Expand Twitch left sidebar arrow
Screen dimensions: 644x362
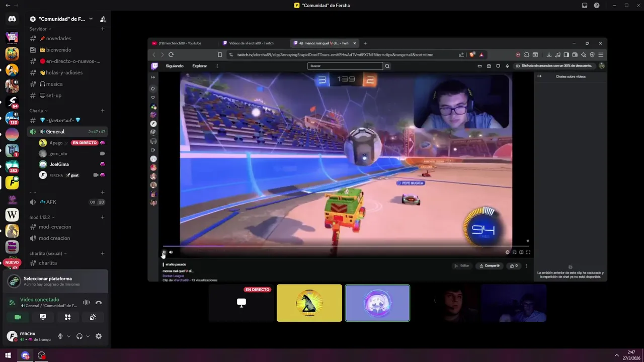(x=153, y=77)
